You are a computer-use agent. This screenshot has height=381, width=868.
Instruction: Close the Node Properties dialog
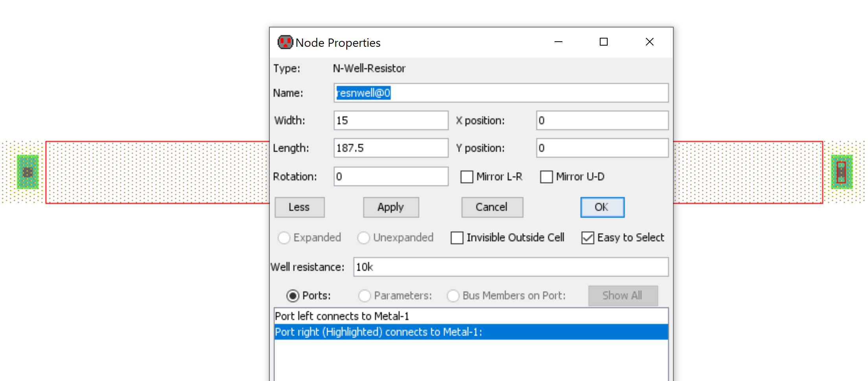tap(649, 42)
